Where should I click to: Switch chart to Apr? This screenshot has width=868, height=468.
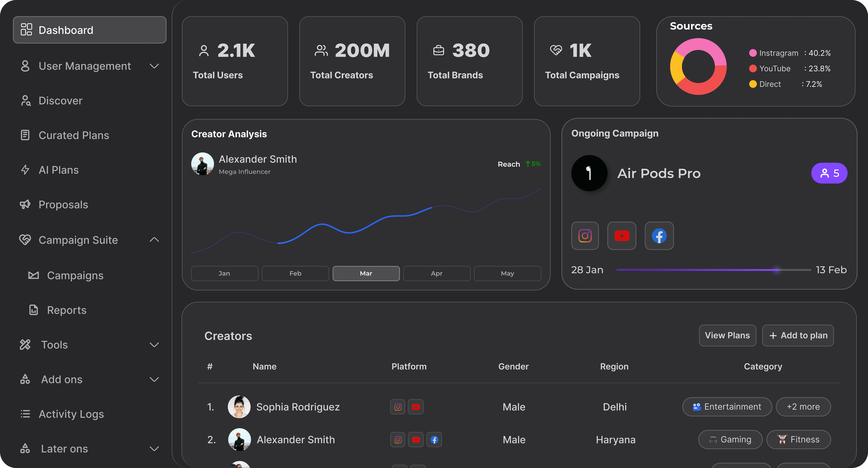pos(436,273)
